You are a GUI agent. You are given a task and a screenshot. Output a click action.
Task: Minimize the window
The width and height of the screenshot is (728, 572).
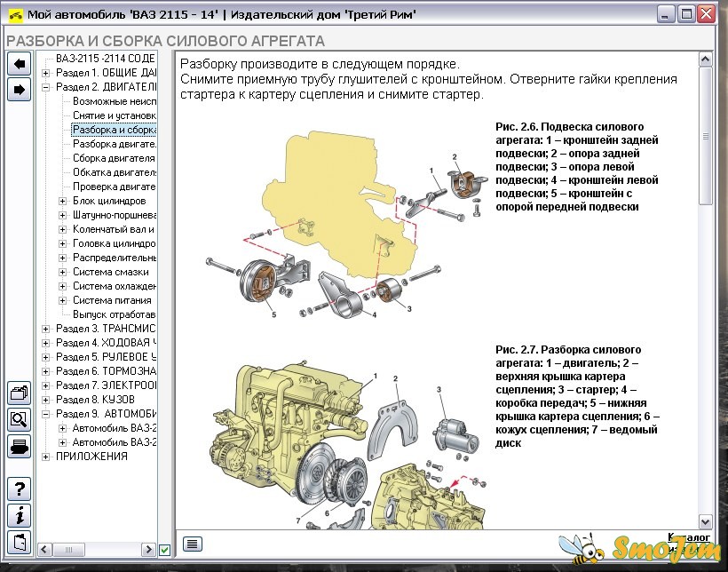(665, 14)
